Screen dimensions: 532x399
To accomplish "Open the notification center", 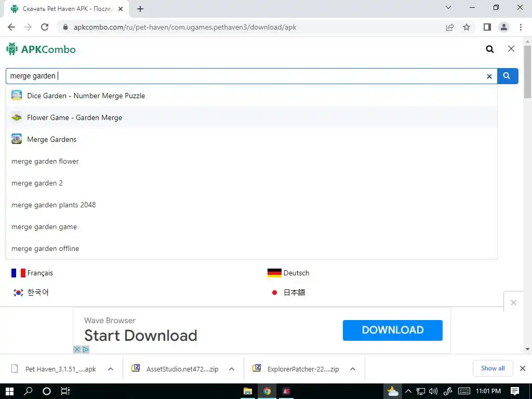I will tap(515, 391).
